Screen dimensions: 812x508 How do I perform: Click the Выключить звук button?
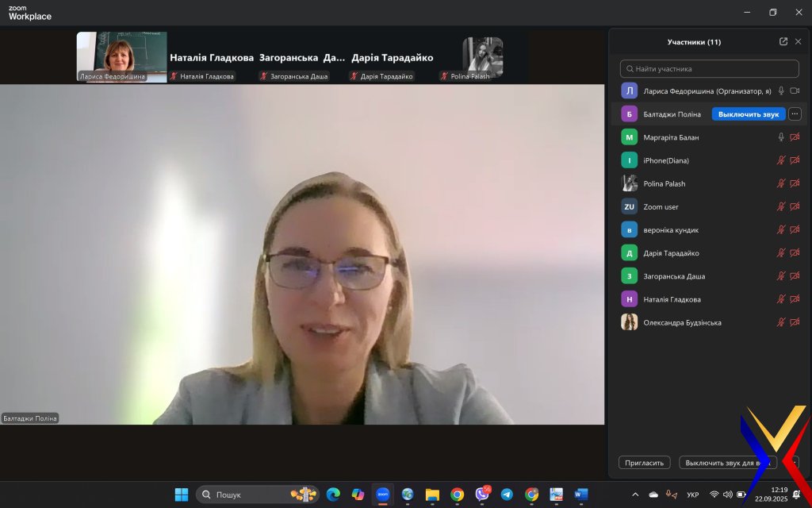[x=748, y=114]
